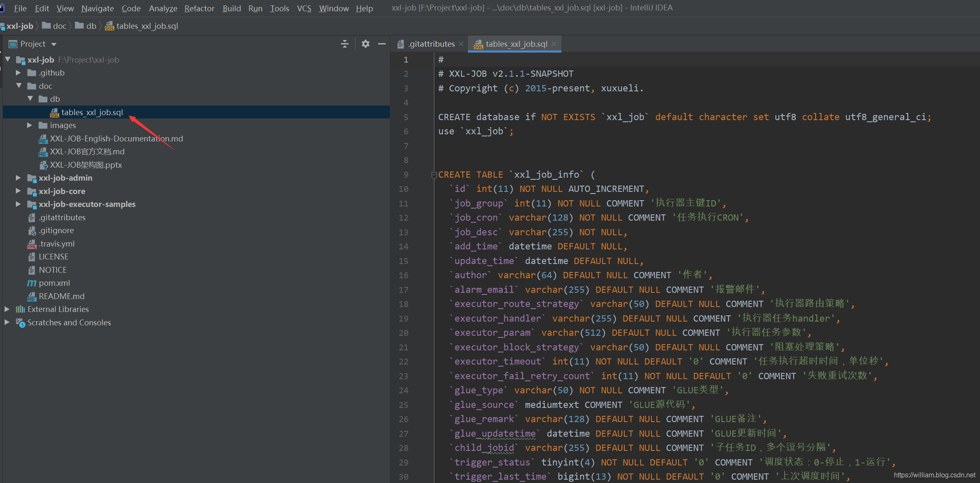Open the Edit menu
The width and height of the screenshot is (980, 483).
42,8
